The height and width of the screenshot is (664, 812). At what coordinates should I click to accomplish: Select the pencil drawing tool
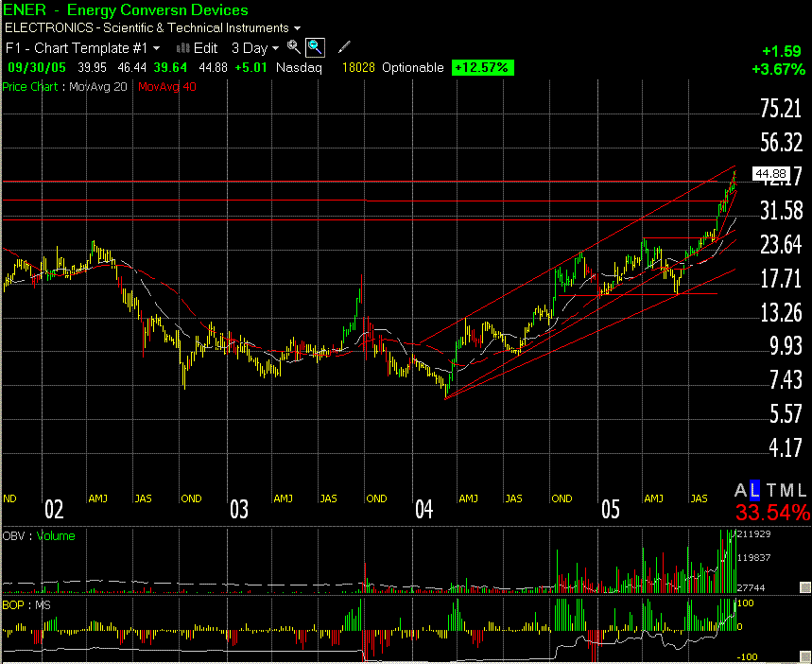344,46
